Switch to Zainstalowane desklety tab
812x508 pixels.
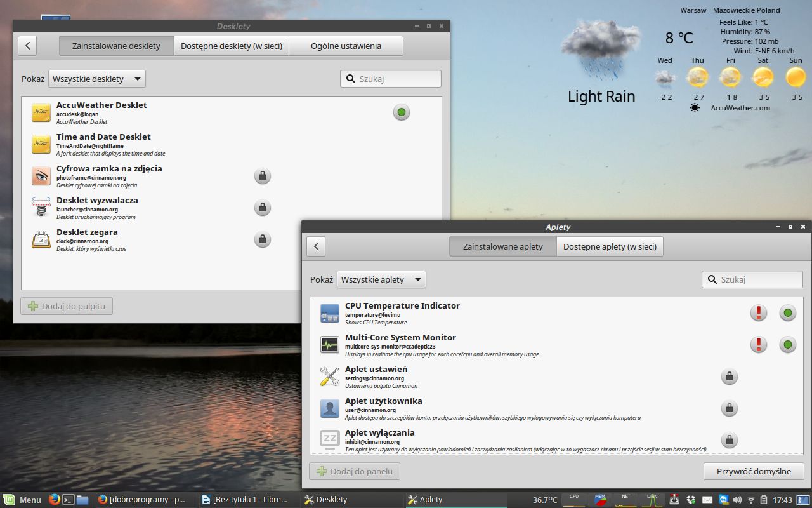pos(116,46)
